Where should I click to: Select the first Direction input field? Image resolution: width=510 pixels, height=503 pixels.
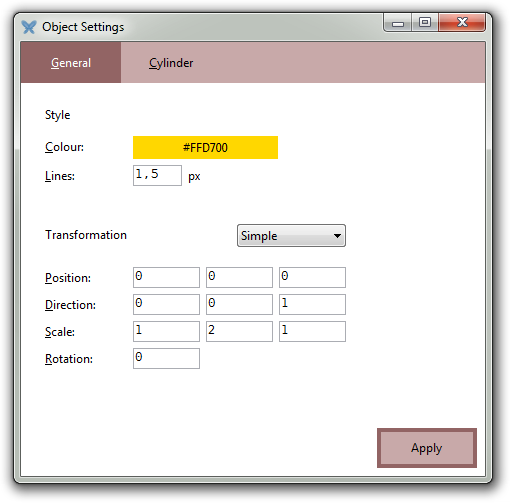click(x=166, y=304)
